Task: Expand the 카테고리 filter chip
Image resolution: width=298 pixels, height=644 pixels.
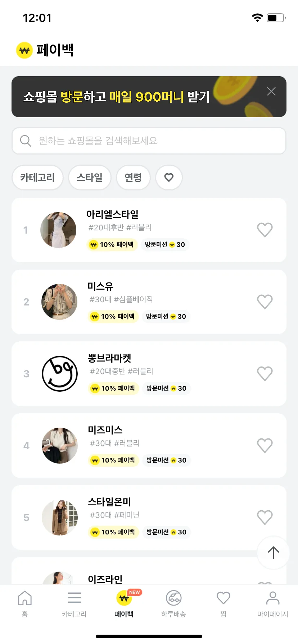Action: 37,178
